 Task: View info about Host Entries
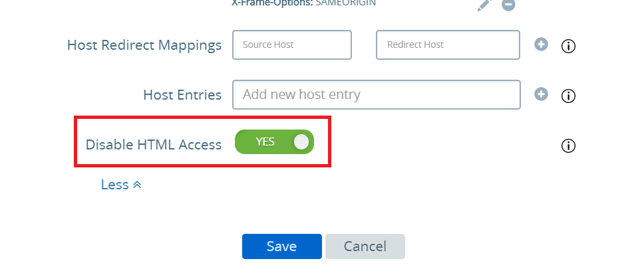(568, 96)
